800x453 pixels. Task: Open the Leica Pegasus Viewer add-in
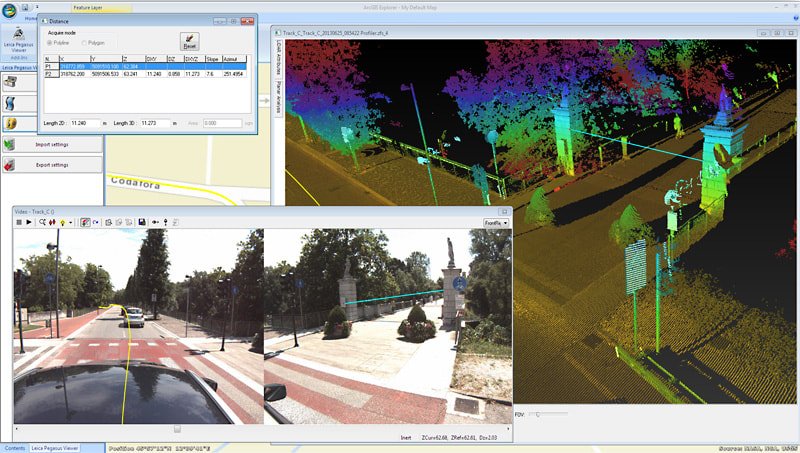(19, 39)
